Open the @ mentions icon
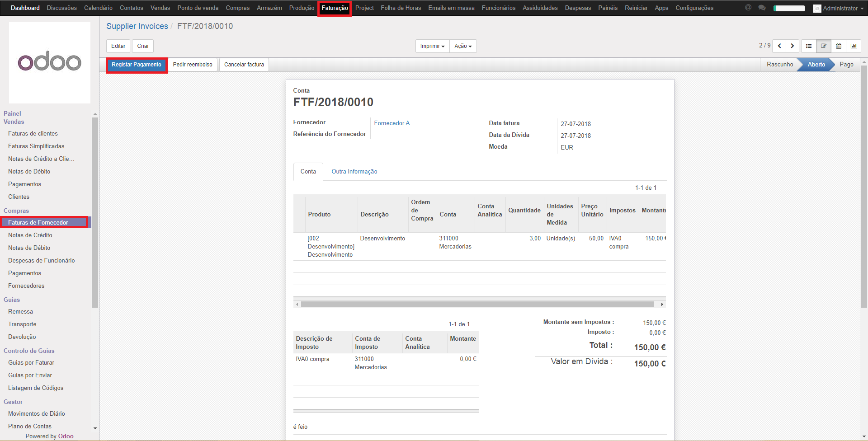868x441 pixels. (748, 8)
